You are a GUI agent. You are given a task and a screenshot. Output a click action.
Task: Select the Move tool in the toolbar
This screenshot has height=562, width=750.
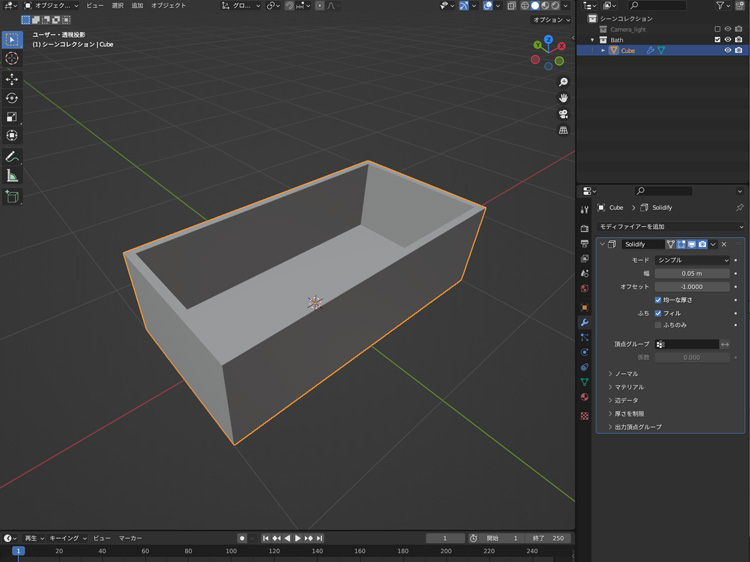(12, 78)
